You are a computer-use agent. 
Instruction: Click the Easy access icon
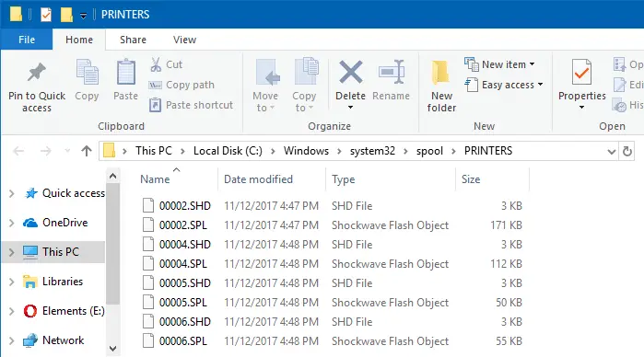472,85
